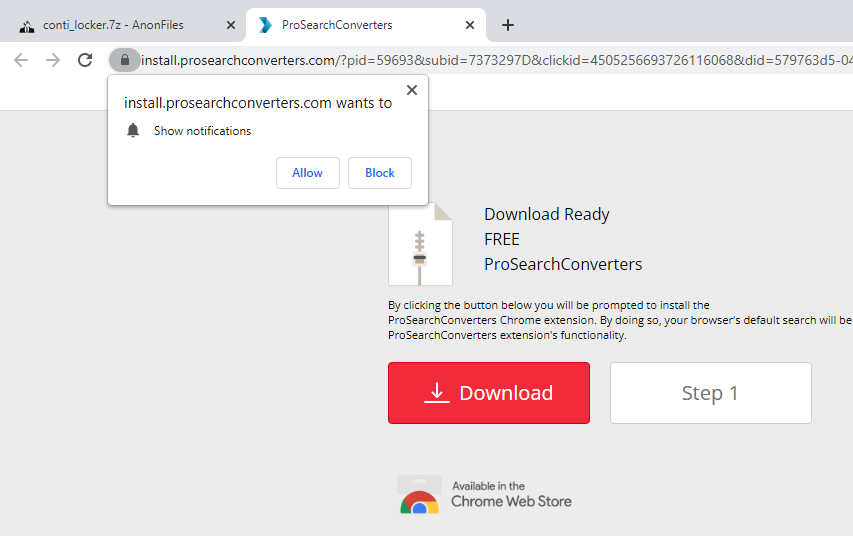
Task: Click the address bar URL
Action: click(495, 60)
